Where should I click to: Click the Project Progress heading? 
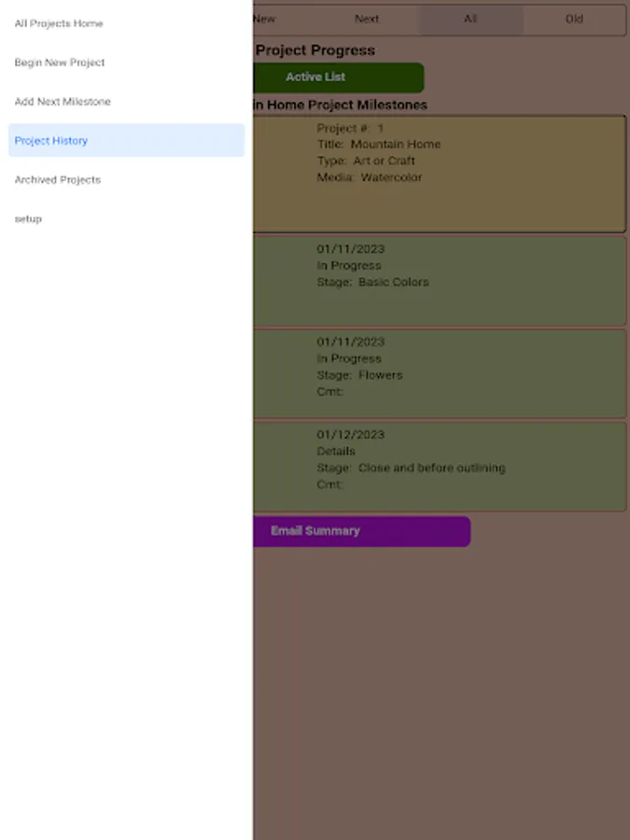pyautogui.click(x=315, y=50)
